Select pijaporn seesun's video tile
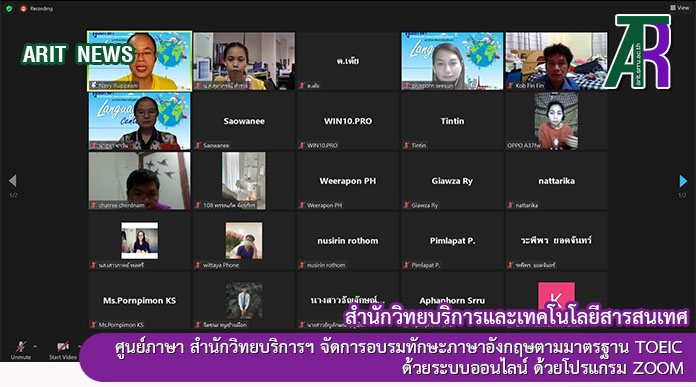The height and width of the screenshot is (387, 696). point(452,61)
